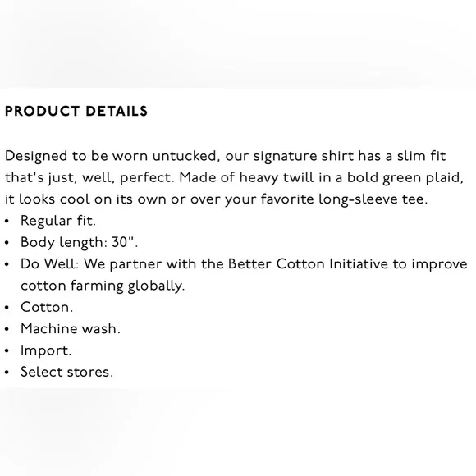Viewport: 476px width, 476px height.
Task: Select the 'Body length: 30".' line
Action: point(80,243)
